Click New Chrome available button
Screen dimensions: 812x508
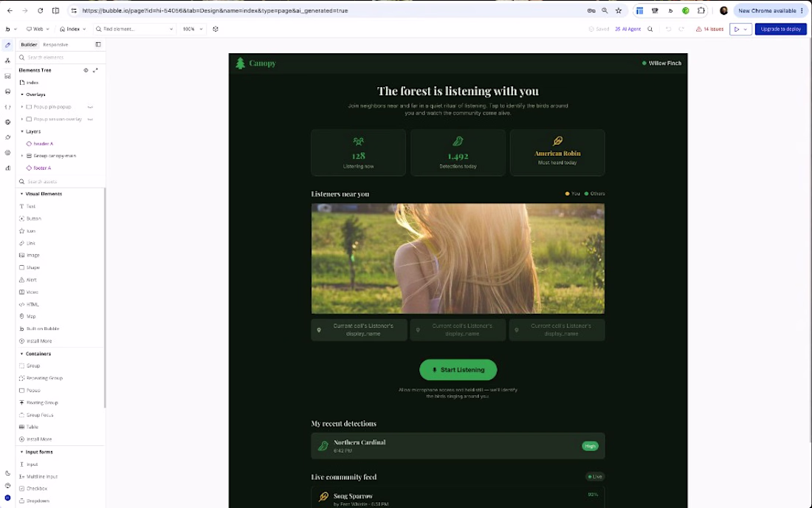(x=769, y=10)
